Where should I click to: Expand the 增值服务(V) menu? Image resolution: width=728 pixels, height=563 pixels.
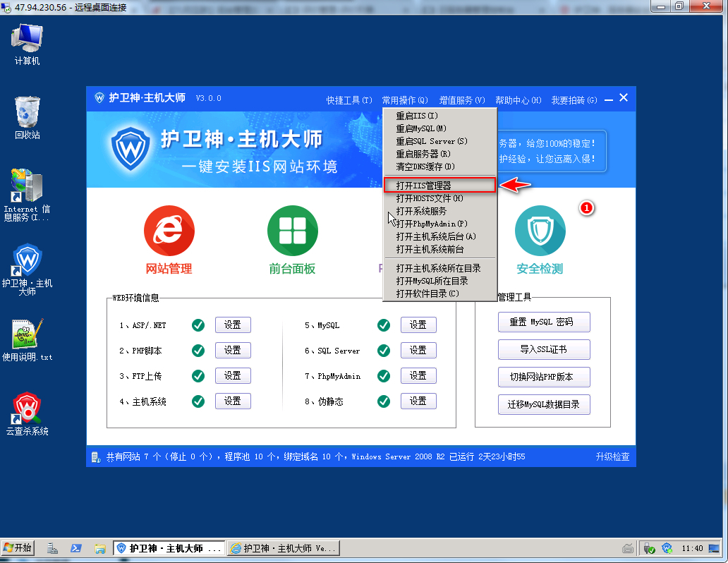462,100
